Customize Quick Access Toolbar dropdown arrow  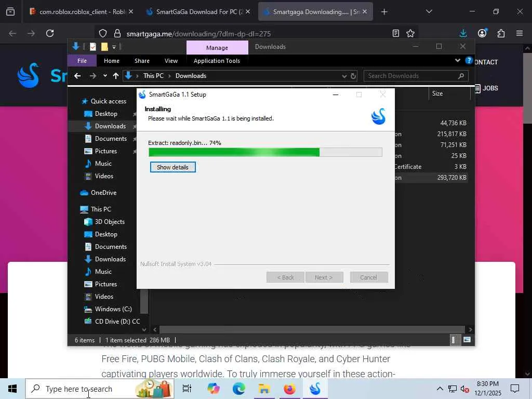coord(114,47)
